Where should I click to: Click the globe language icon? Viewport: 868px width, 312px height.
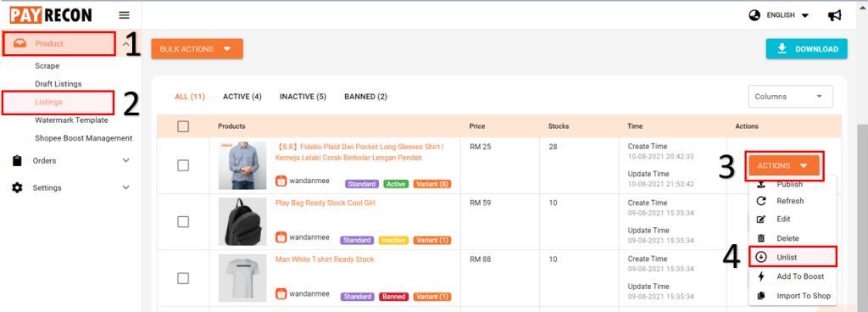[754, 15]
